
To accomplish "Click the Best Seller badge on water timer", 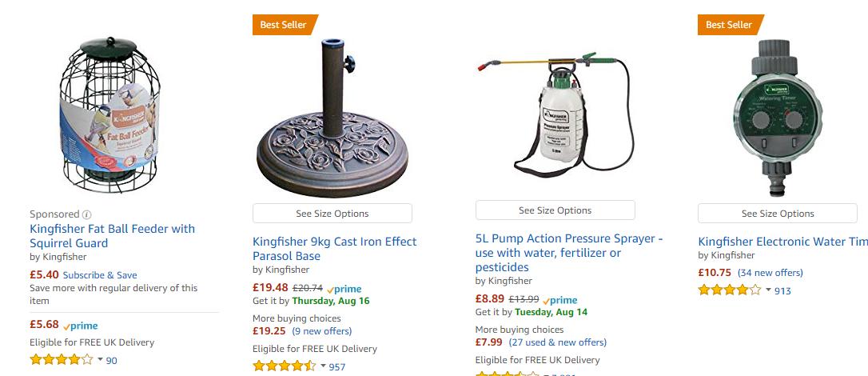I will click(x=729, y=25).
